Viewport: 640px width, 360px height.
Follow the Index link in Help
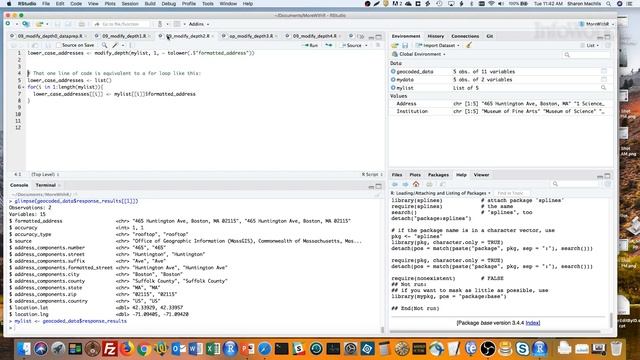(533, 323)
